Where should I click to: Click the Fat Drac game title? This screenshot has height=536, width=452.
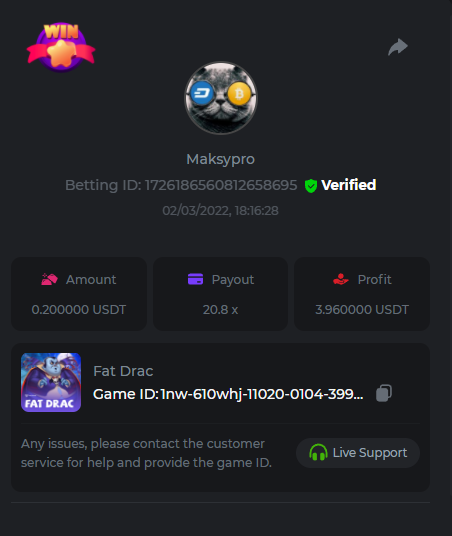(123, 371)
